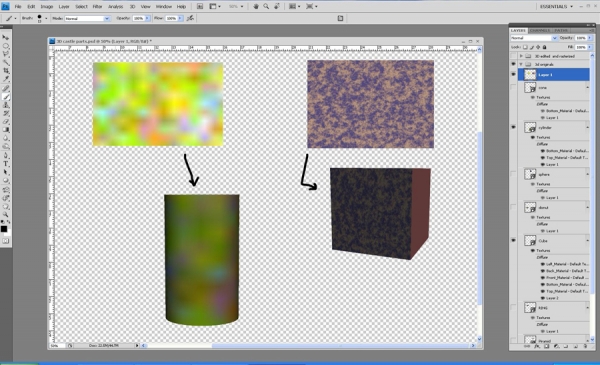Viewport: 600px width, 365px height.
Task: Expand the 3D-edited and rasterized group
Action: (521, 56)
